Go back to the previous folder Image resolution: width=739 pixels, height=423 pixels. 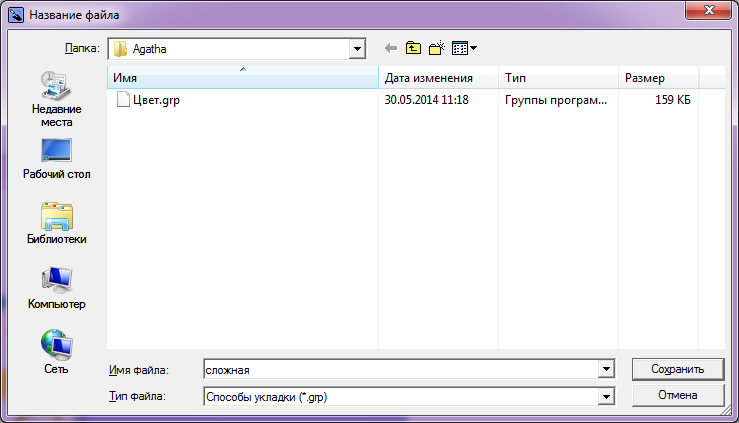(x=390, y=48)
